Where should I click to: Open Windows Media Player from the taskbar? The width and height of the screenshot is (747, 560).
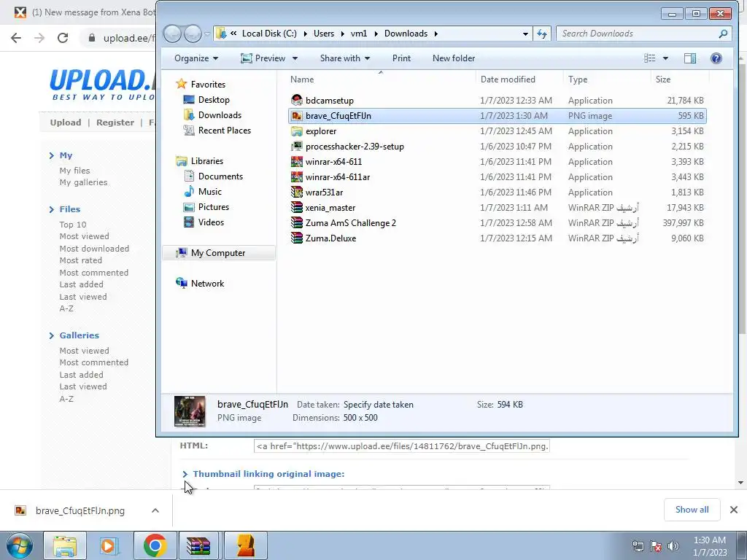(109, 545)
